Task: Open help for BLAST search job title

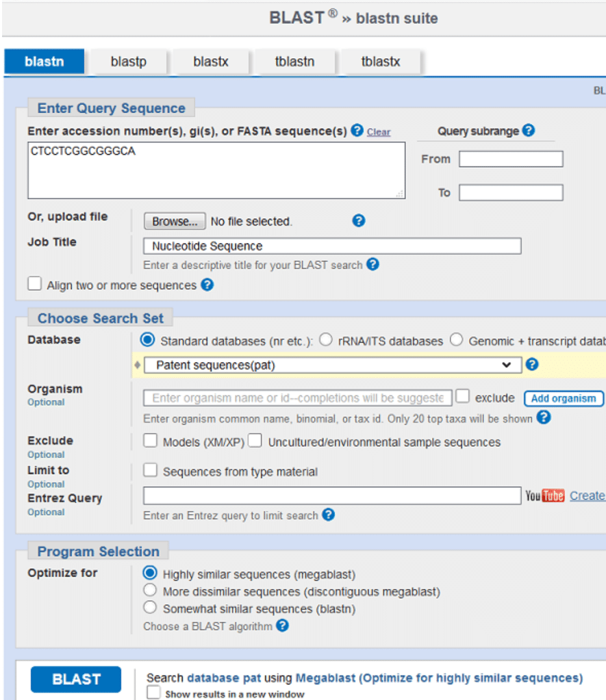Action: (373, 264)
